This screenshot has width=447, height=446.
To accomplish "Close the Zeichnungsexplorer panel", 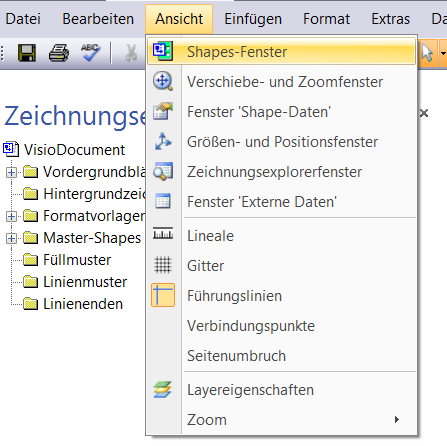I will pos(424,113).
